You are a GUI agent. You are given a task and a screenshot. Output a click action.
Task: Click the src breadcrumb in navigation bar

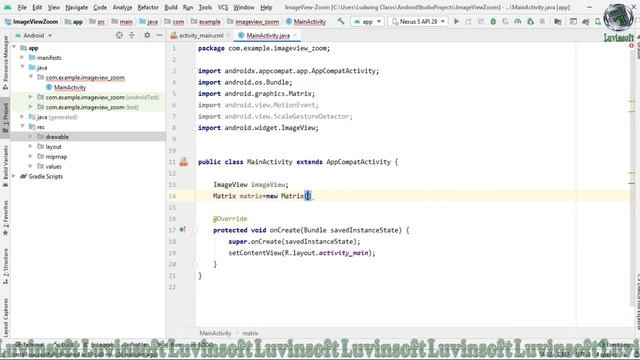point(97,21)
